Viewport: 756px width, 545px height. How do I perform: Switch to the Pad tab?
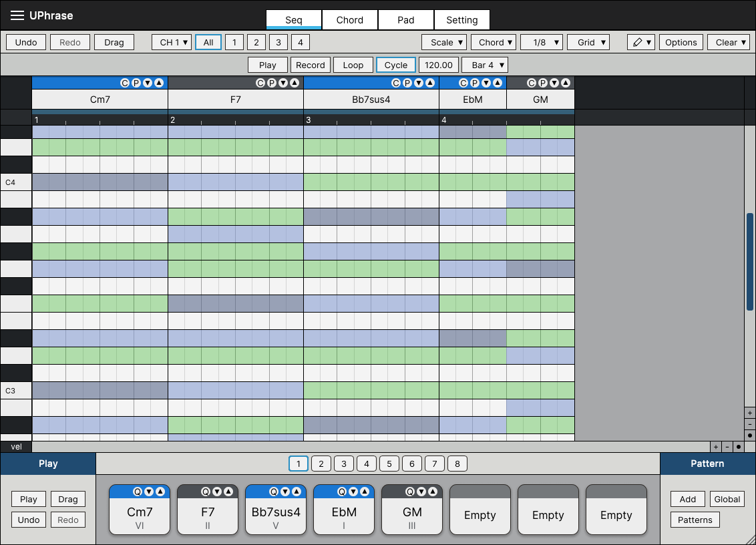point(406,20)
